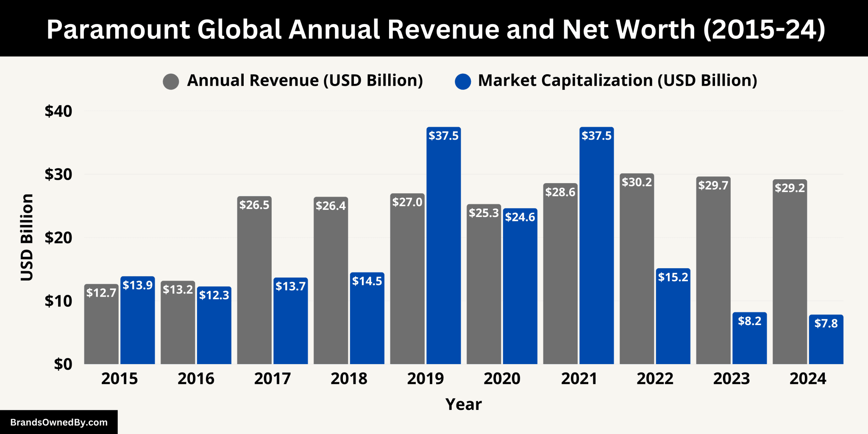Select the 2017 gray bar labeled $26.5
The height and width of the screenshot is (434, 868).
(x=254, y=280)
